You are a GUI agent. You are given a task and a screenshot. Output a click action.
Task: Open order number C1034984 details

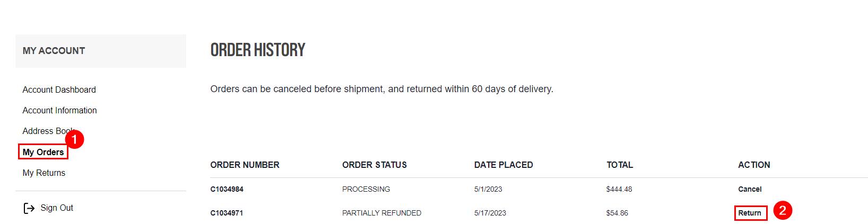(x=227, y=190)
